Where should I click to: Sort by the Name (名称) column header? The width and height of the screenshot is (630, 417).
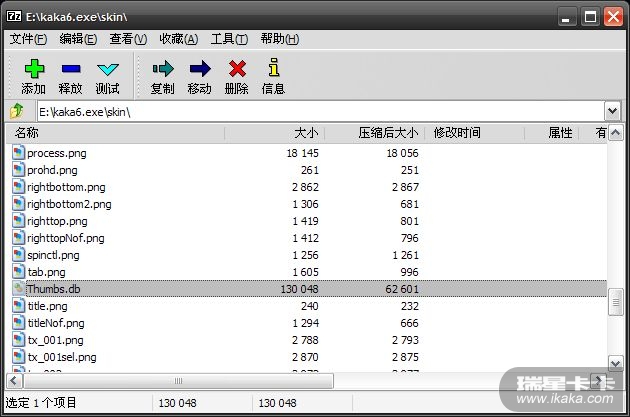[x=115, y=133]
